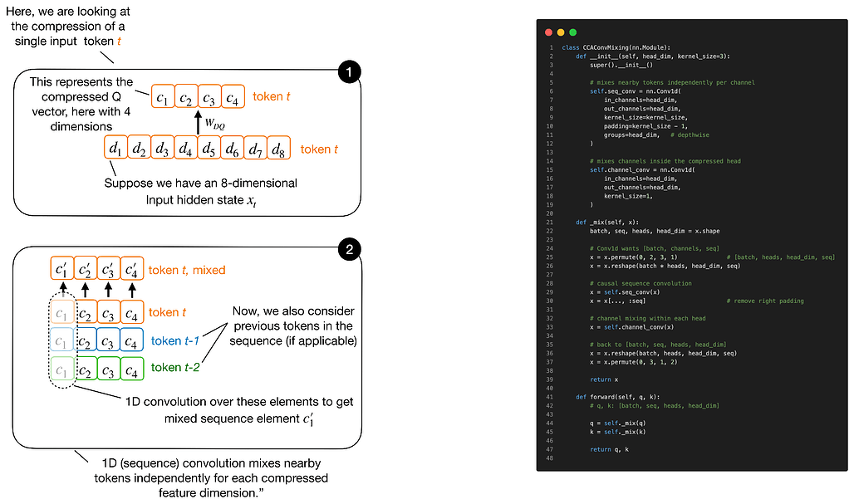Click the green c2 box of token t-2
The image size is (854, 504).
[x=86, y=369]
